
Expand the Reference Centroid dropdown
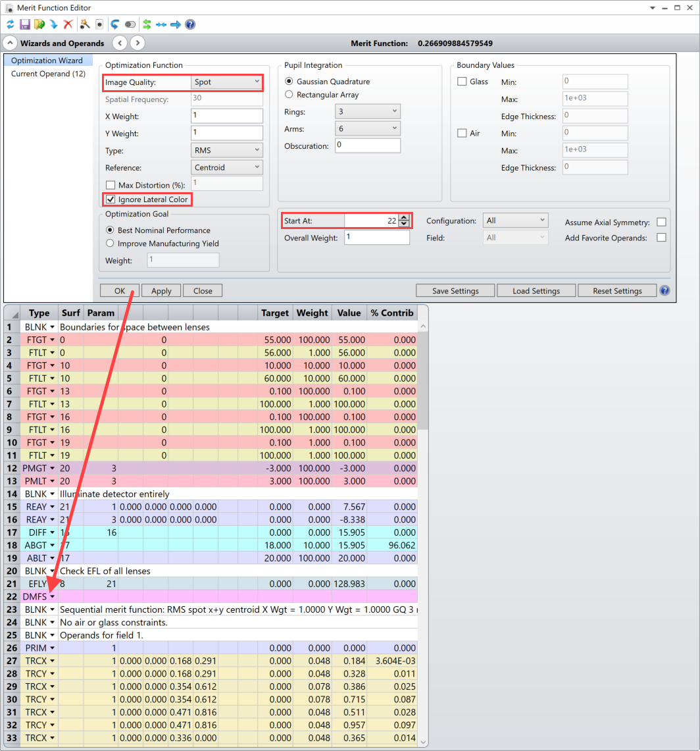point(226,168)
